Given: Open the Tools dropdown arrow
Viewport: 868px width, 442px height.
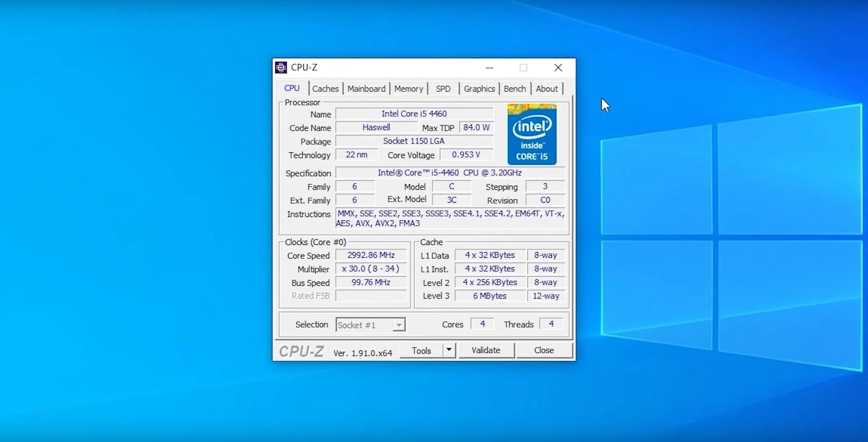Looking at the screenshot, I should point(449,350).
